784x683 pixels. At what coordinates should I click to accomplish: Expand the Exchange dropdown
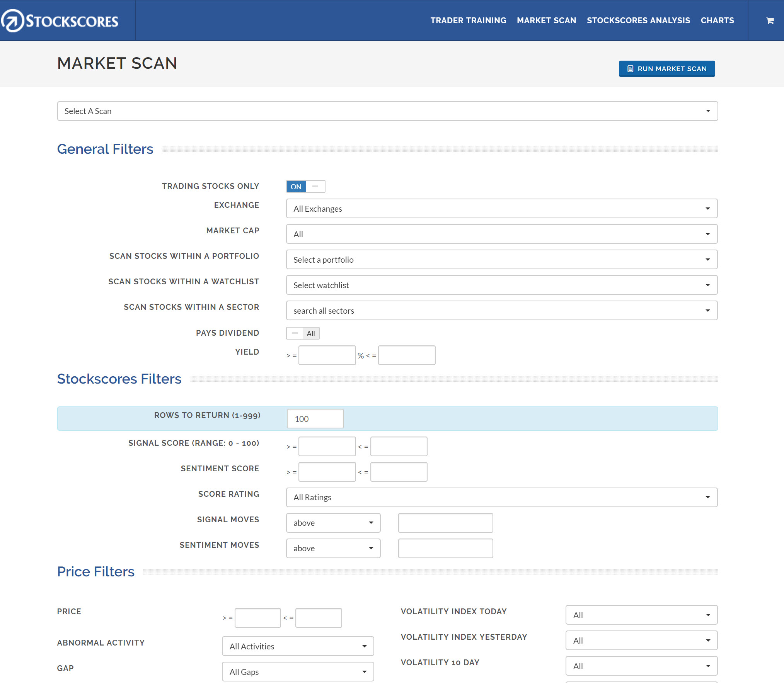click(501, 208)
